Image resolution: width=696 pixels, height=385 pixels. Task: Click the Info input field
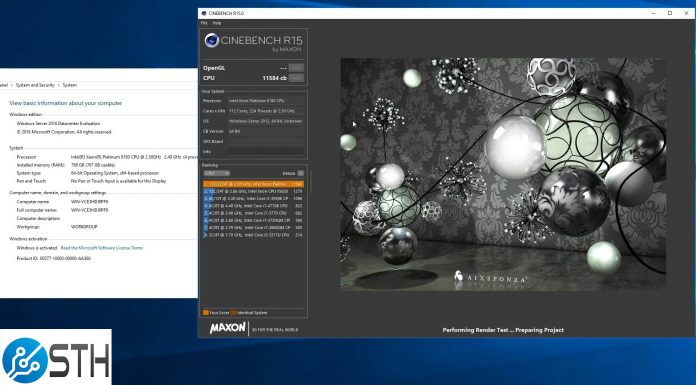[265, 151]
